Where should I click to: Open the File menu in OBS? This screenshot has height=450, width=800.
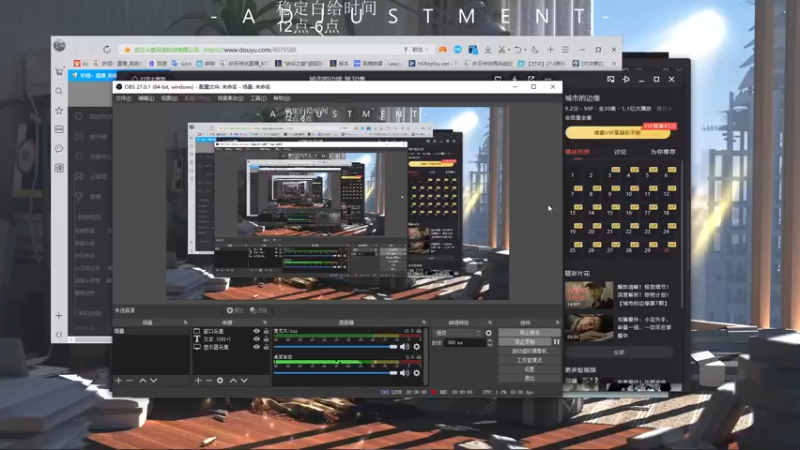tap(123, 98)
